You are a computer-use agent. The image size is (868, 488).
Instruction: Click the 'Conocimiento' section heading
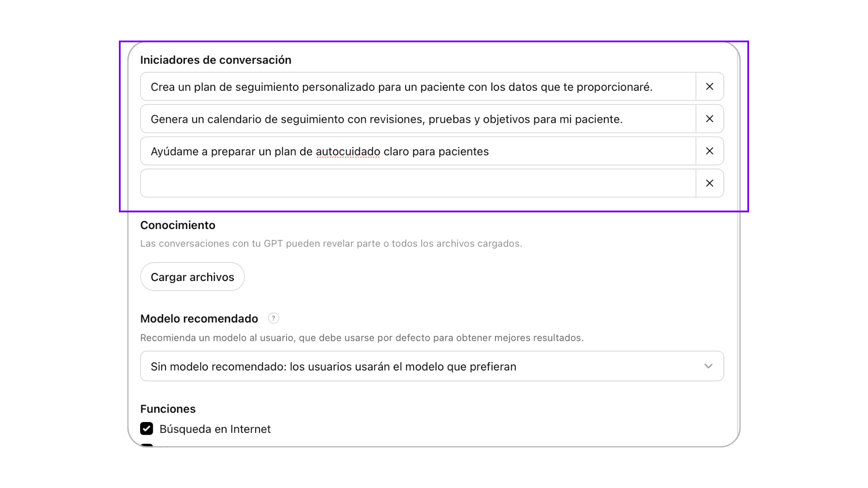[x=178, y=225]
